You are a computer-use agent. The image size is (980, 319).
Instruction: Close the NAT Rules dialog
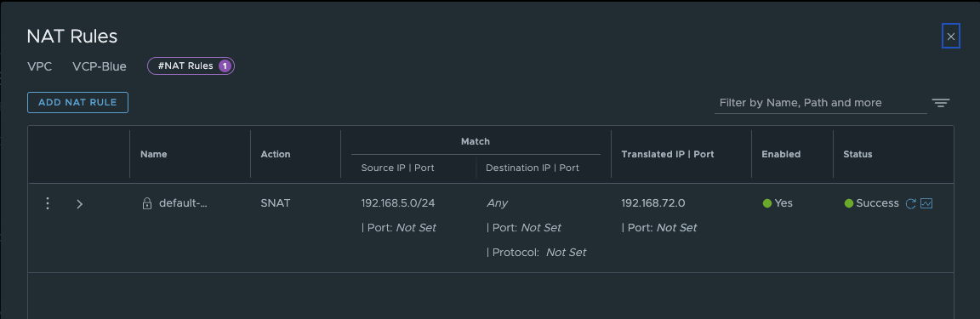coord(950,37)
